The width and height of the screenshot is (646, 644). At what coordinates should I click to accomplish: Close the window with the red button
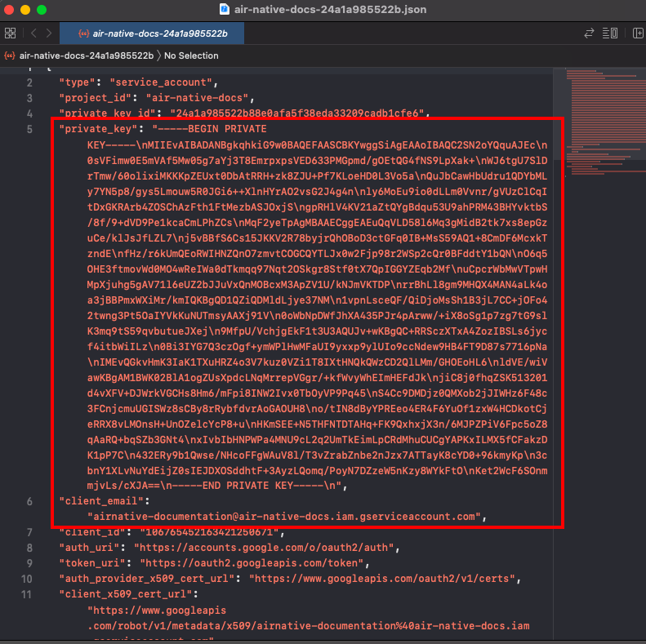(x=9, y=10)
